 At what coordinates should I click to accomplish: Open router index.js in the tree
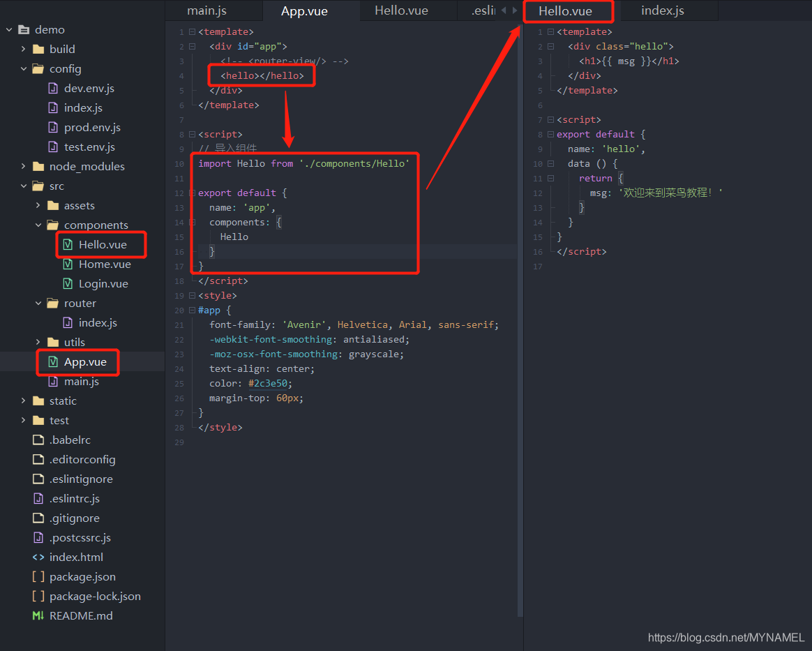click(x=98, y=322)
